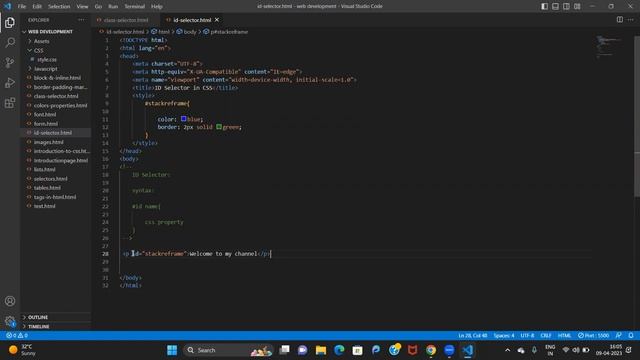Open block-&-inline.html file
The height and width of the screenshot is (360, 640).
click(57, 78)
